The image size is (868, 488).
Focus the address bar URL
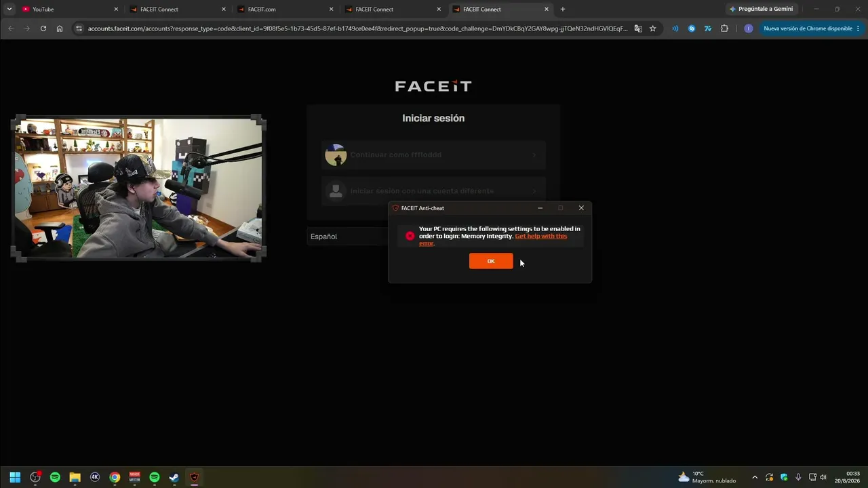(357, 28)
